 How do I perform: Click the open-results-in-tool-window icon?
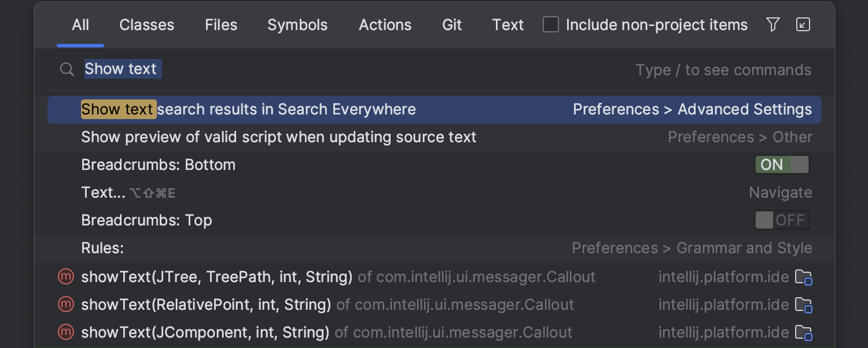(803, 24)
